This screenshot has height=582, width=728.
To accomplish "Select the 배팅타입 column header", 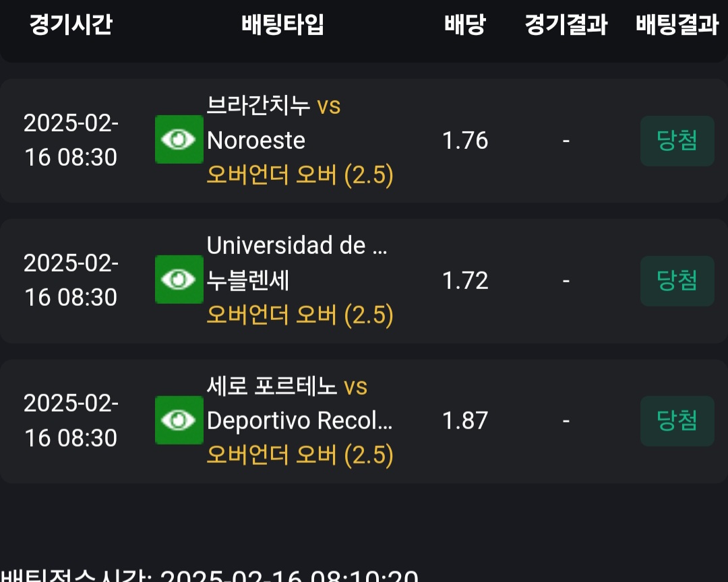I will pyautogui.click(x=283, y=25).
